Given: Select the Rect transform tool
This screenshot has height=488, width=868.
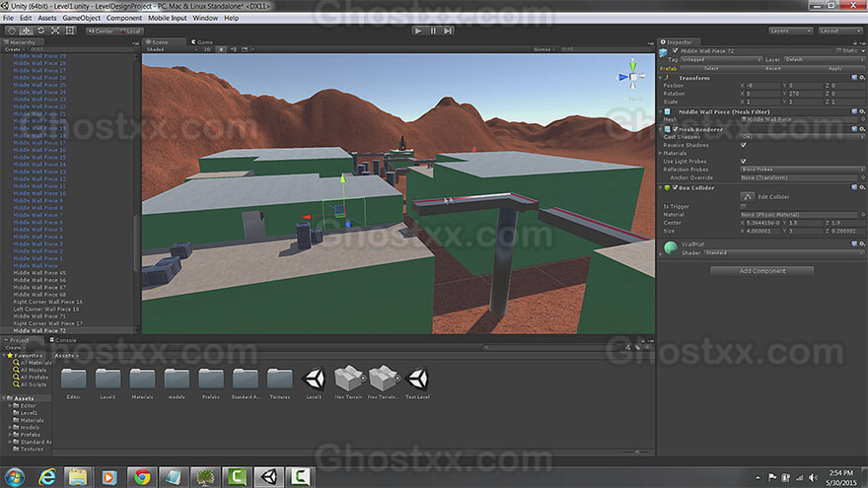Looking at the screenshot, I should pyautogui.click(x=70, y=31).
